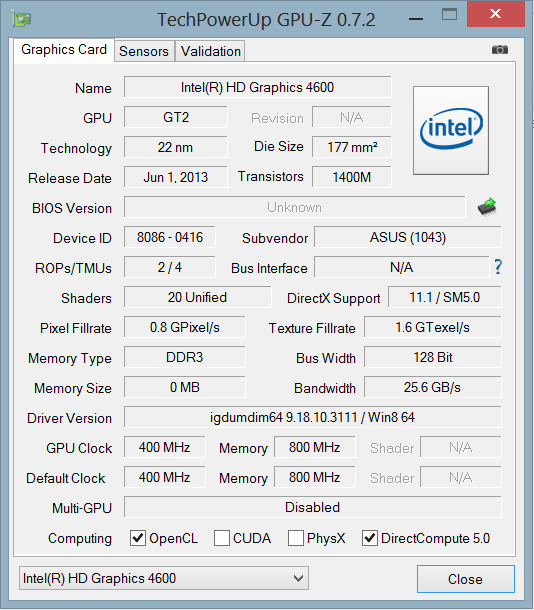Toggle the CUDA checkbox

222,538
